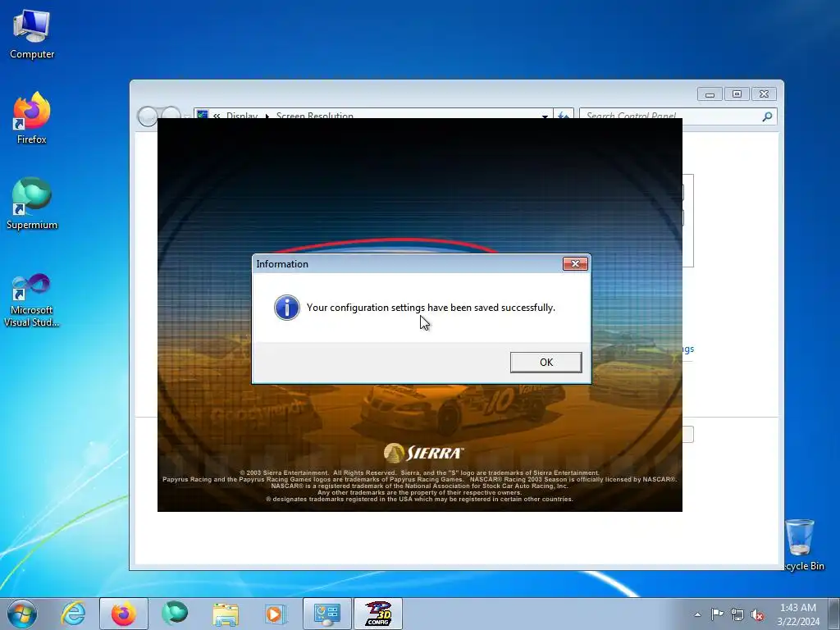Click OK in the Information dialog

(x=546, y=362)
